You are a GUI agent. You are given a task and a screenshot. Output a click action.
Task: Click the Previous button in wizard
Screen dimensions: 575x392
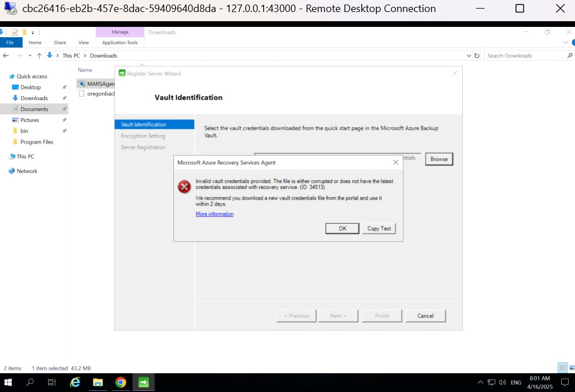pyautogui.click(x=296, y=316)
